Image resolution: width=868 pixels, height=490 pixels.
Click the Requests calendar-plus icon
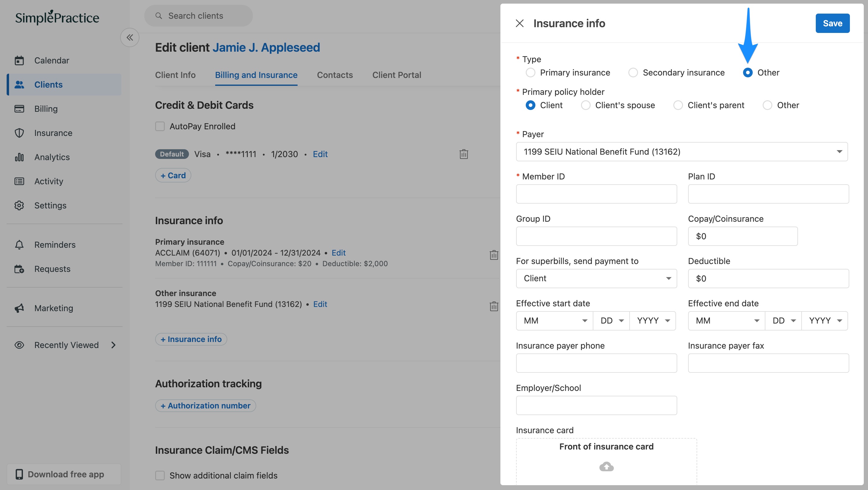[x=19, y=269]
